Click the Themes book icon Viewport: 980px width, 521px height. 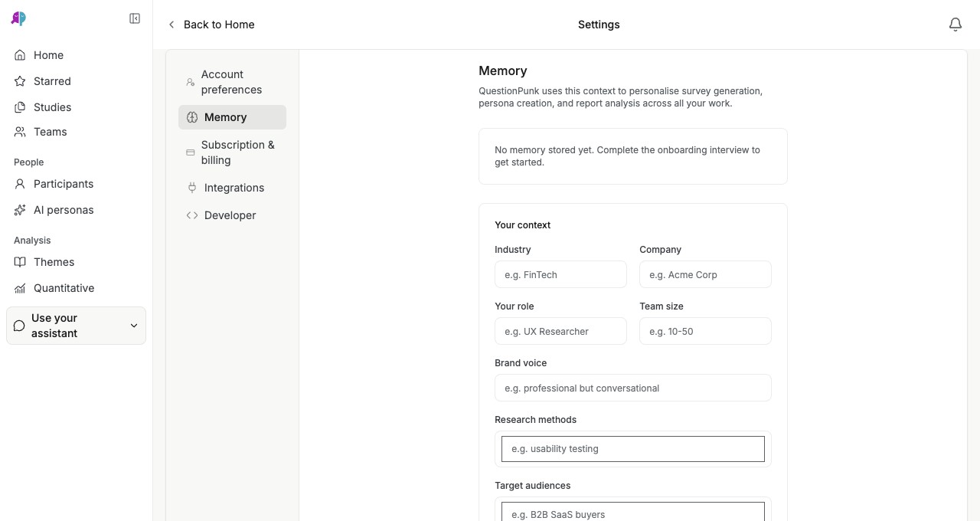coord(20,262)
